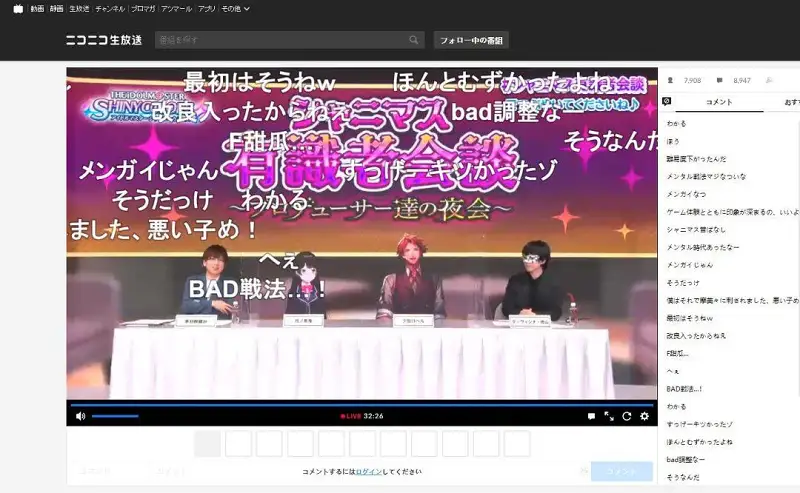800x493 pixels.
Task: Open the ブロマガ top navigation link
Action: [143, 9]
